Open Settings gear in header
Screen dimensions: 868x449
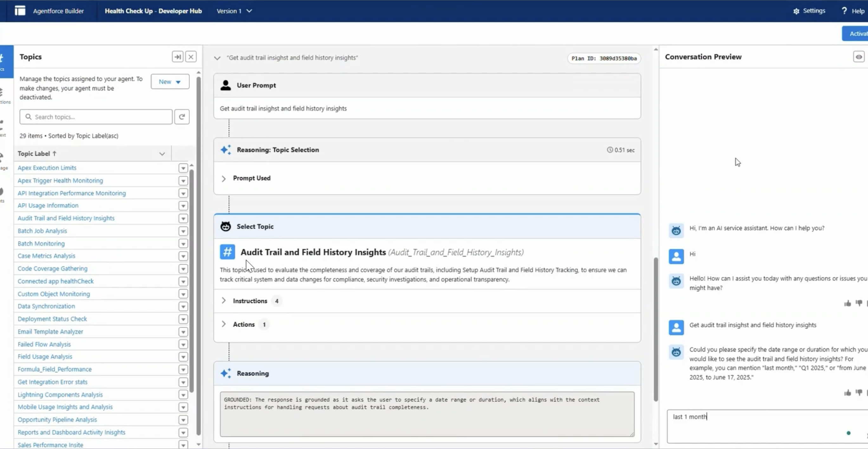[796, 11]
